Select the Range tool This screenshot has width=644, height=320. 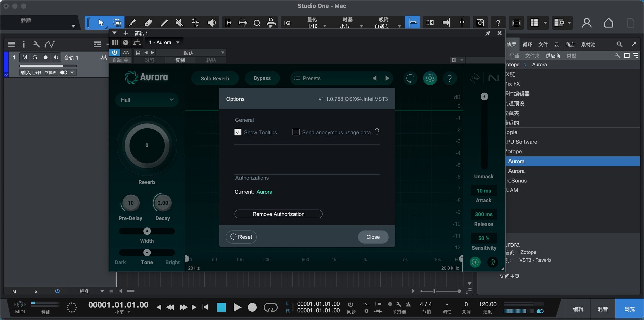click(117, 23)
